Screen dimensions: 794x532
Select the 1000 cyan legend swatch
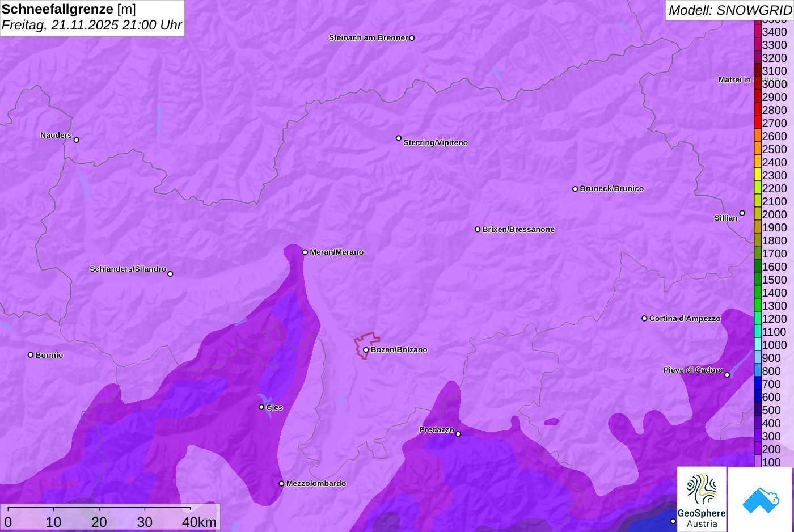[x=758, y=344]
